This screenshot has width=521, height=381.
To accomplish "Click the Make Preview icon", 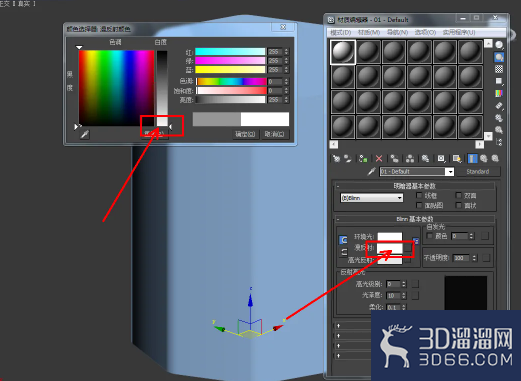I will click(499, 106).
